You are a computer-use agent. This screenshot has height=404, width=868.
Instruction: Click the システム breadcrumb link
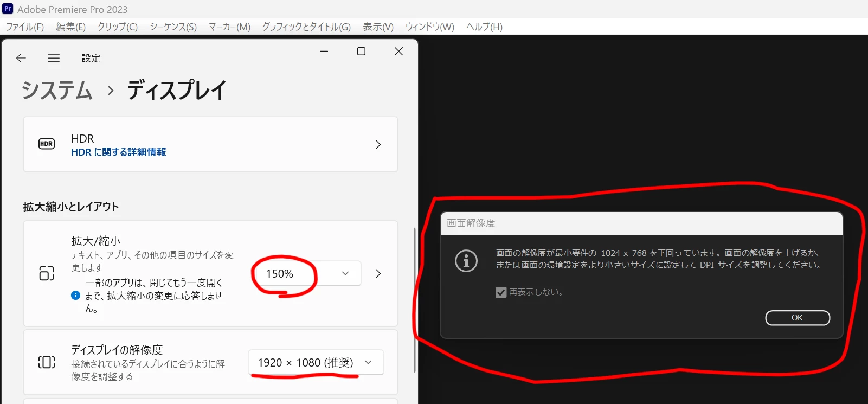click(57, 90)
